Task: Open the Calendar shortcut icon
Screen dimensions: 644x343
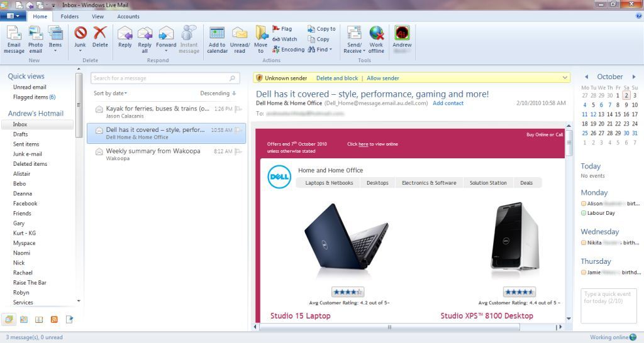Action: pos(24,319)
